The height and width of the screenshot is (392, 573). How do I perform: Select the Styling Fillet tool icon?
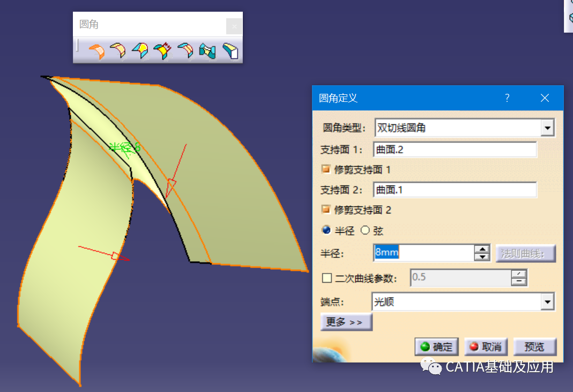click(x=185, y=50)
